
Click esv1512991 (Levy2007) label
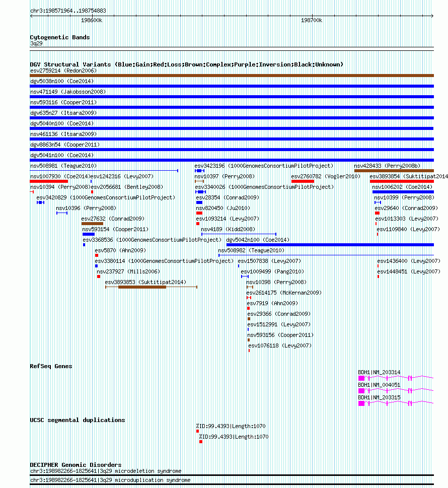(279, 325)
